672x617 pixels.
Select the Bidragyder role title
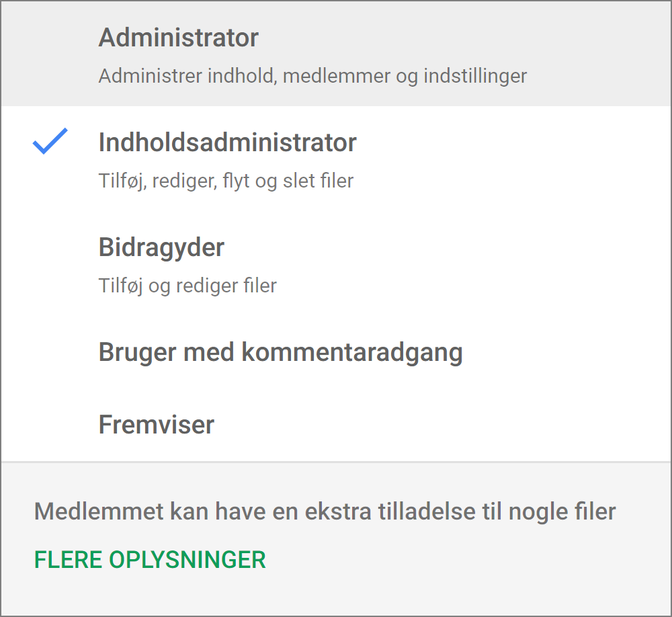pos(161,247)
